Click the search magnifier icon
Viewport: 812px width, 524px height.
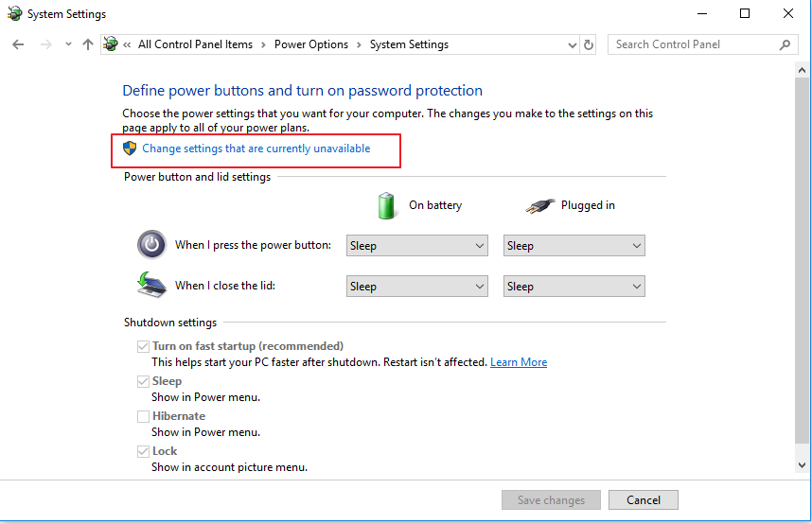click(x=785, y=44)
